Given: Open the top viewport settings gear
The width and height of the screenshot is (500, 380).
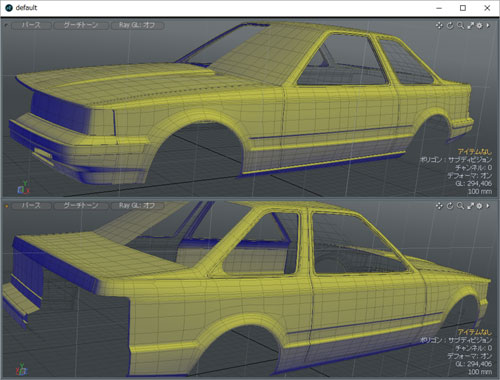Looking at the screenshot, I should point(479,25).
